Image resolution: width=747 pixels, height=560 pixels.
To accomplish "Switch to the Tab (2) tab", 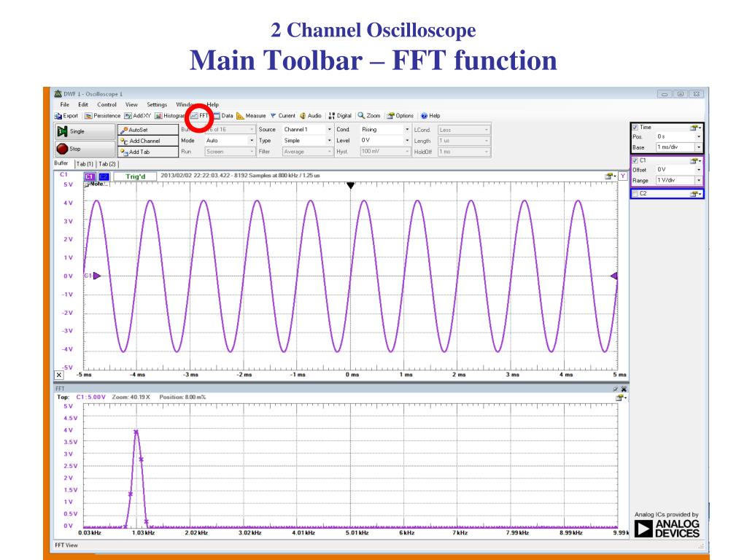I will pyautogui.click(x=107, y=164).
